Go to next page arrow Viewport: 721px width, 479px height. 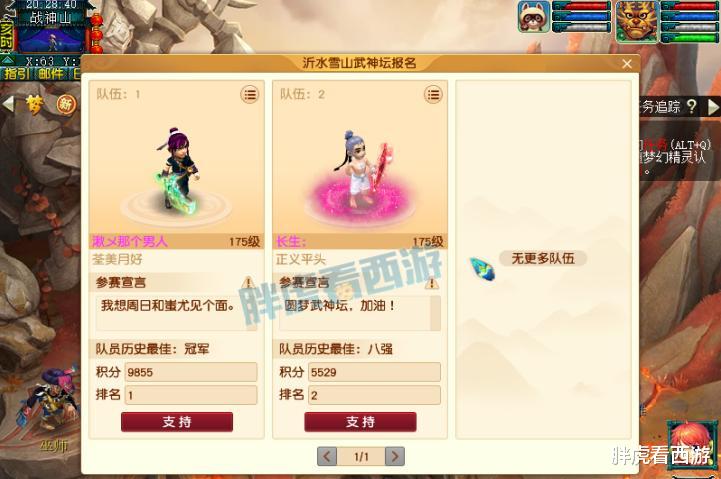point(395,456)
